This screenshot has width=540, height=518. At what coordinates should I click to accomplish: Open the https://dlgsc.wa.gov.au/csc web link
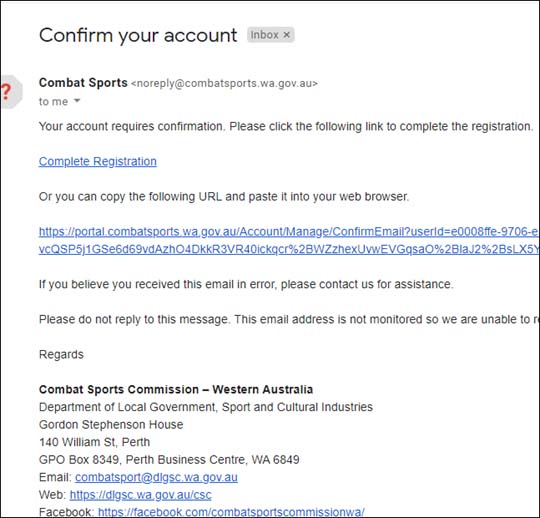[x=141, y=495]
